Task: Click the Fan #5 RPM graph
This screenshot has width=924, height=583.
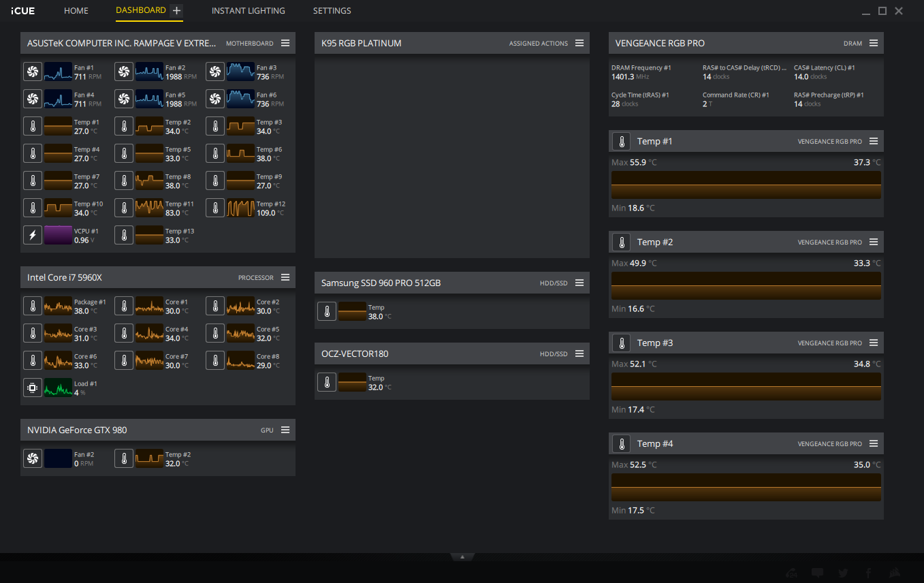Action: (x=149, y=99)
